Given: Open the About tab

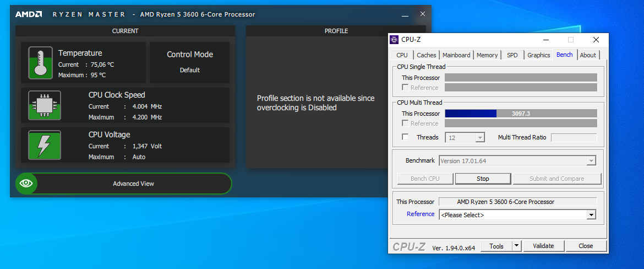Looking at the screenshot, I should point(588,55).
